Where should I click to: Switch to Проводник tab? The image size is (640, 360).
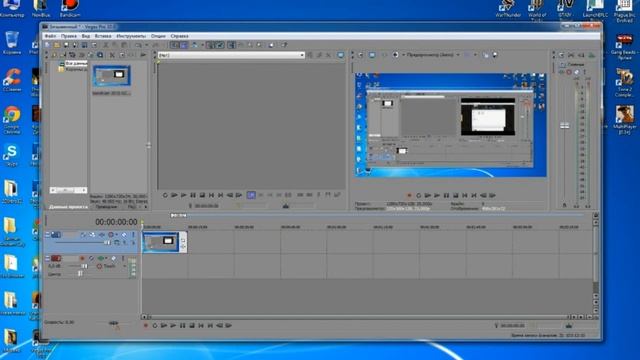coord(106,207)
